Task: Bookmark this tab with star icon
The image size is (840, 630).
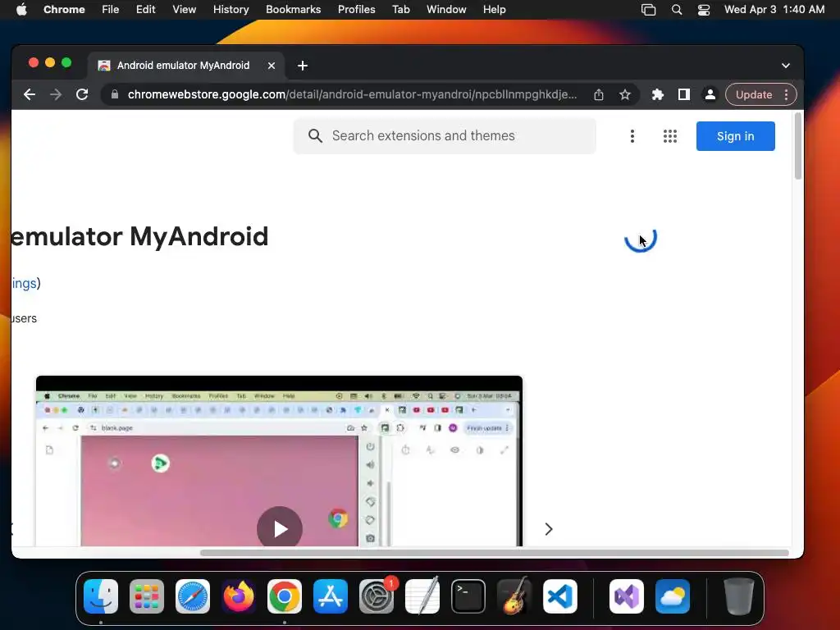Action: (x=624, y=95)
